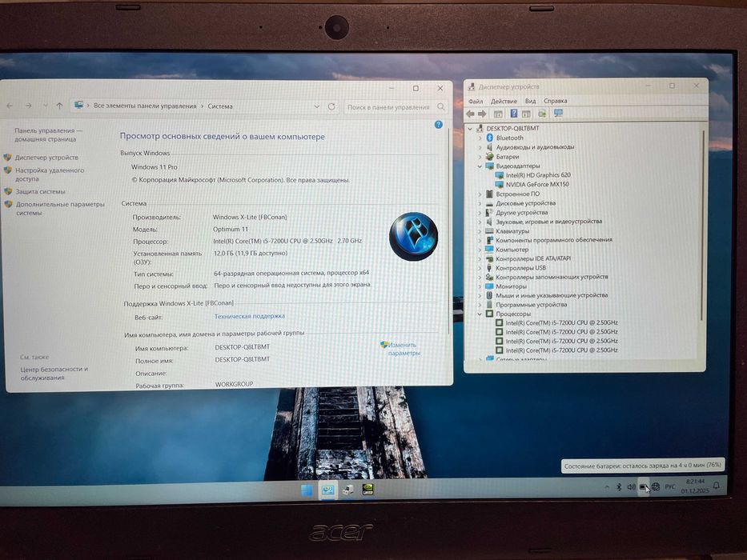This screenshot has height=560, width=747.
Task: Expand the Дисковые устройства category
Action: pos(480,203)
